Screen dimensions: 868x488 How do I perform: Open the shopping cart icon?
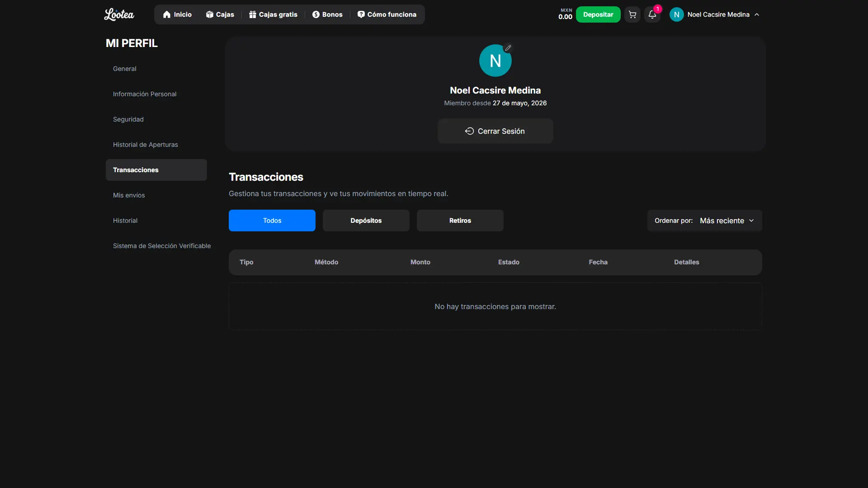point(632,14)
